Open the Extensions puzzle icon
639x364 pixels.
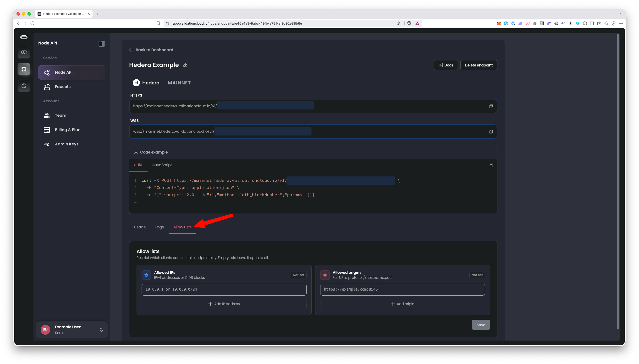click(x=585, y=23)
